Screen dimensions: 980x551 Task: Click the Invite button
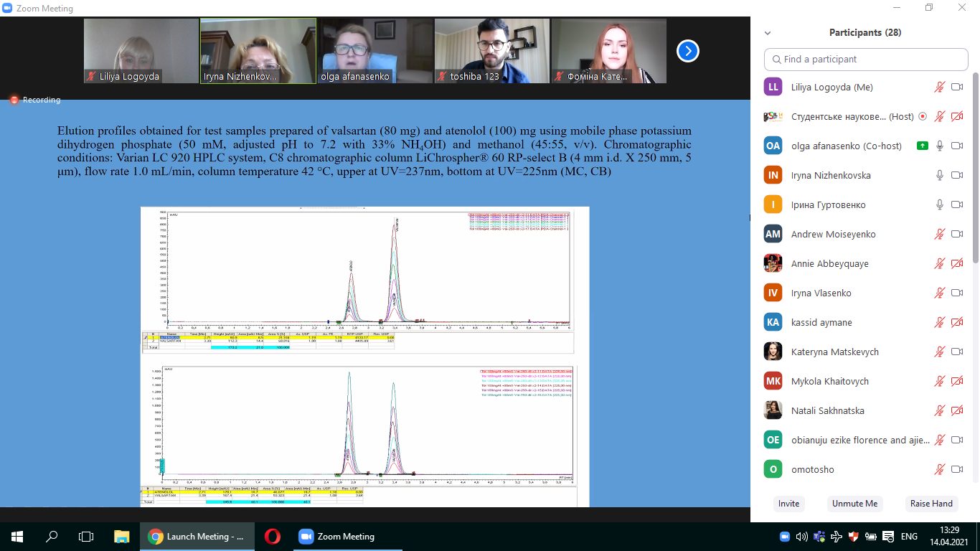pos(788,504)
